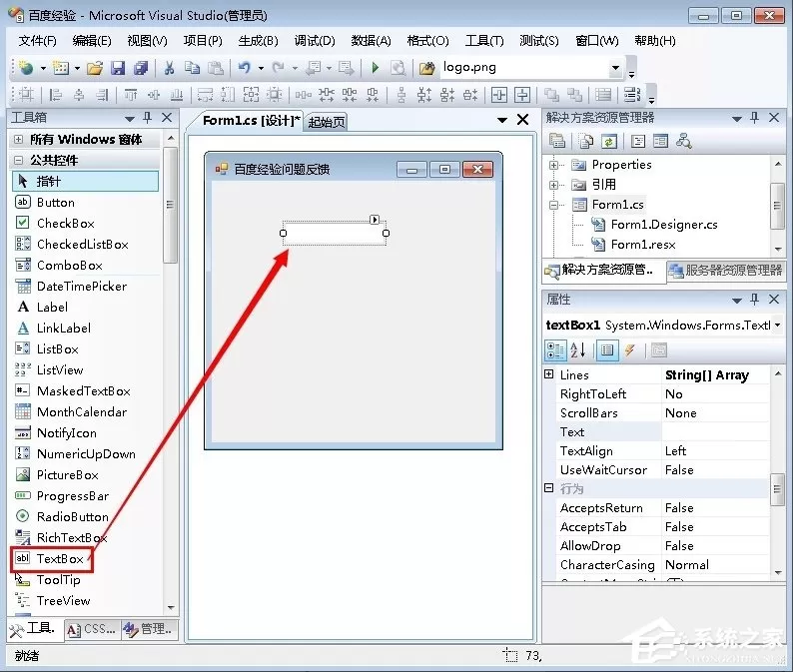Select the Pointer tool in Toolbox
The height and width of the screenshot is (672, 793).
(85, 181)
